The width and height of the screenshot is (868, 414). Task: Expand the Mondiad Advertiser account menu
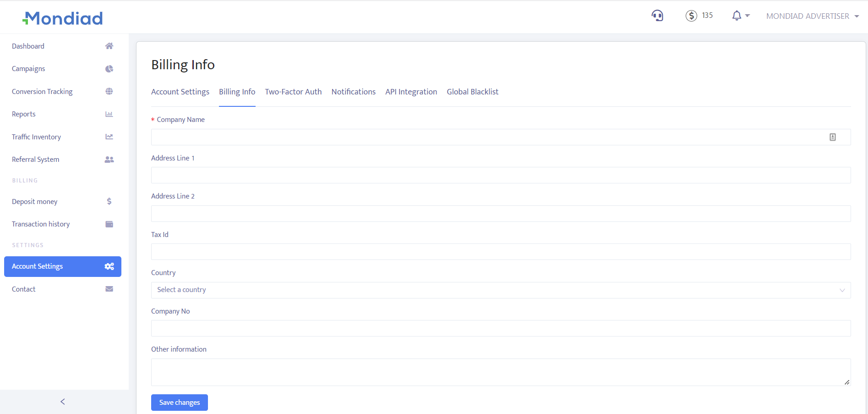(812, 16)
